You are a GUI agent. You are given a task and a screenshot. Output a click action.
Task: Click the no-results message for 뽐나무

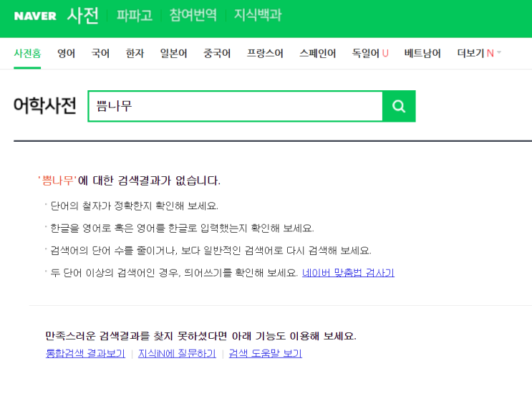pyautogui.click(x=130, y=181)
